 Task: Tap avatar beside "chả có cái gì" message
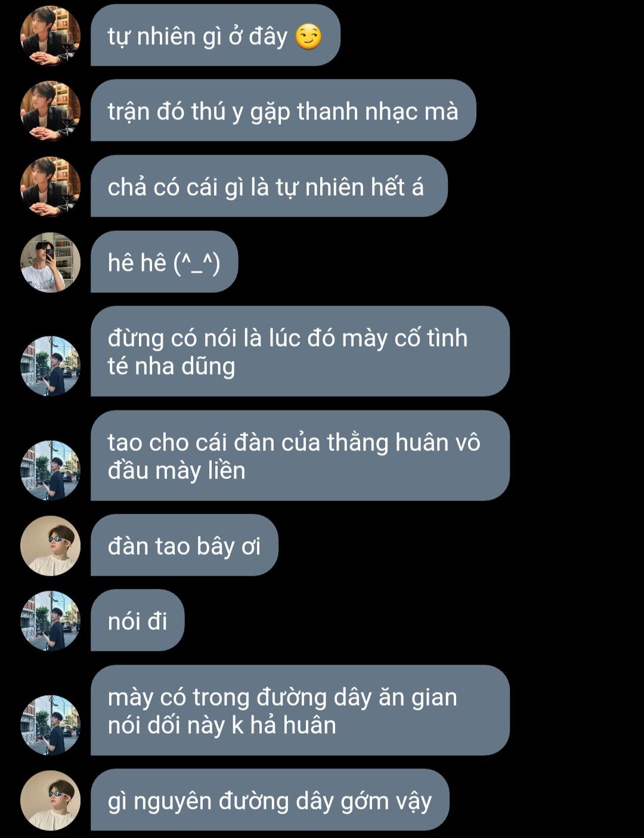[51, 187]
